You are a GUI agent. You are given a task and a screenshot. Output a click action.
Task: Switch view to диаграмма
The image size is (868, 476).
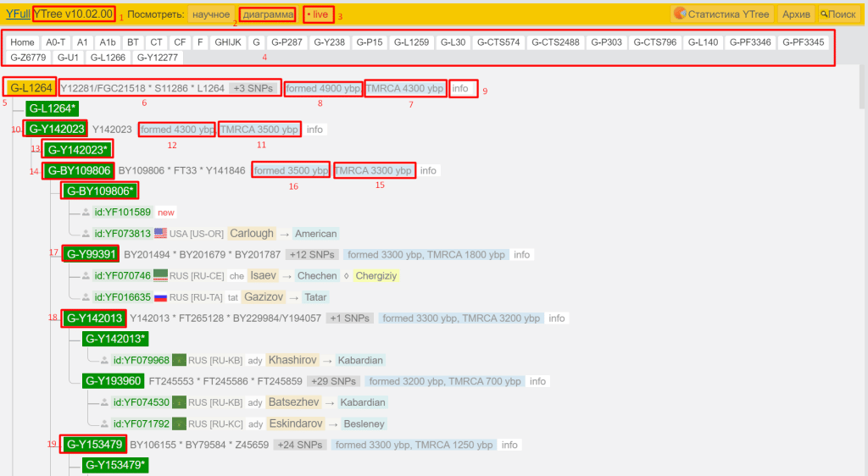(268, 14)
